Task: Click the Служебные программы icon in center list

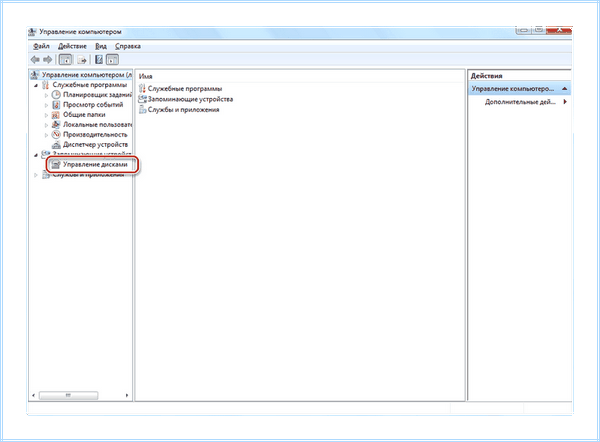Action: [x=142, y=88]
